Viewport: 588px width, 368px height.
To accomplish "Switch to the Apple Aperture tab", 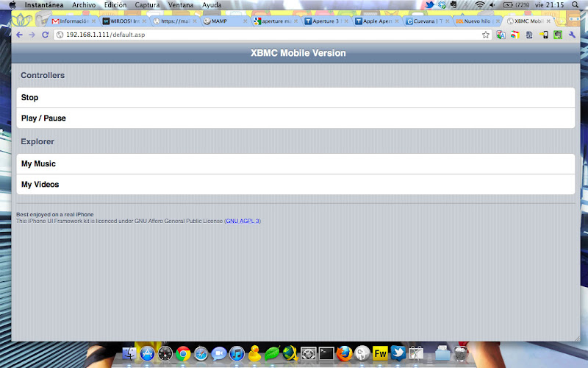I will point(376,21).
